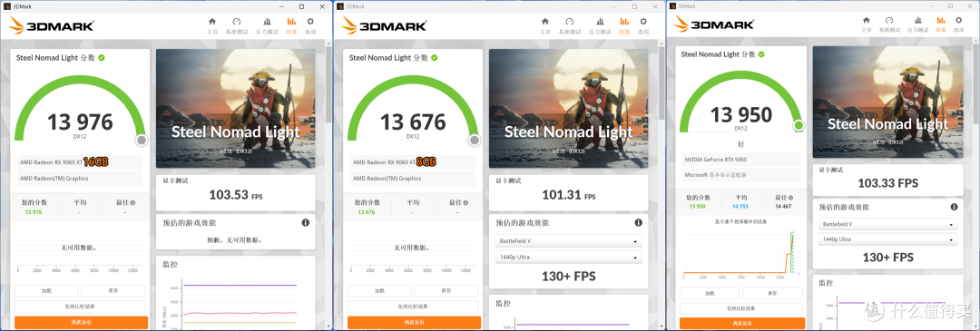Screen dimensions: 980x331
Task: Click the 3DMark logo in the 8GB window
Action: point(385,25)
